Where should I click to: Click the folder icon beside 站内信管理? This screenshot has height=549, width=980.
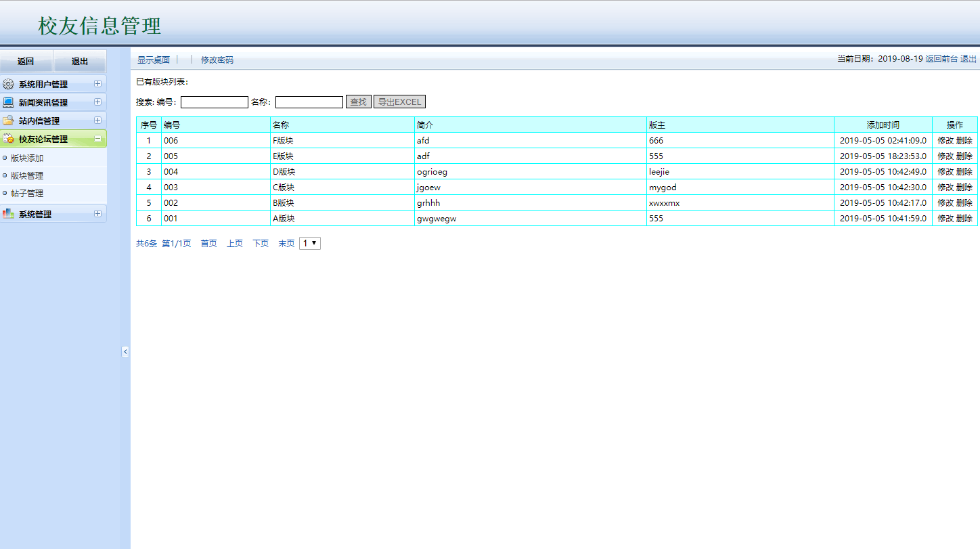(8, 120)
